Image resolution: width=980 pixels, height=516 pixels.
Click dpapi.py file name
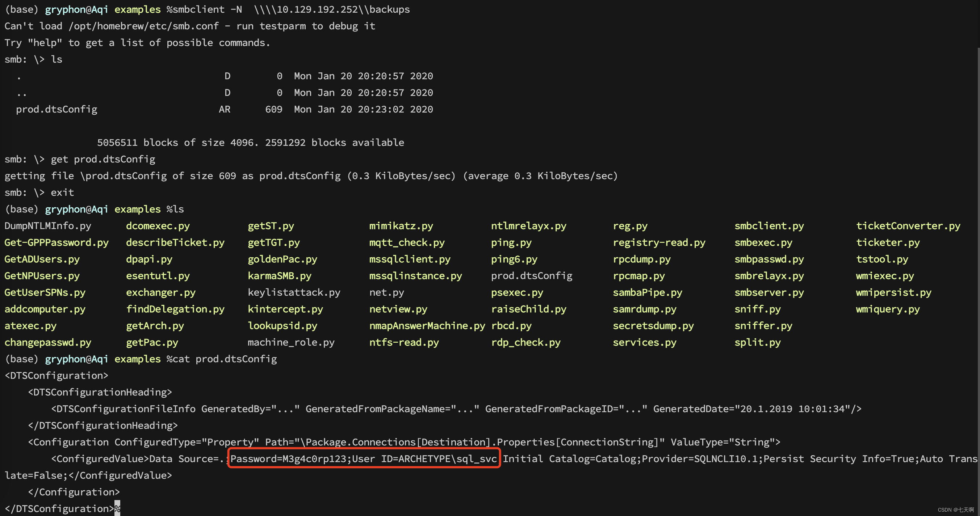click(x=149, y=259)
